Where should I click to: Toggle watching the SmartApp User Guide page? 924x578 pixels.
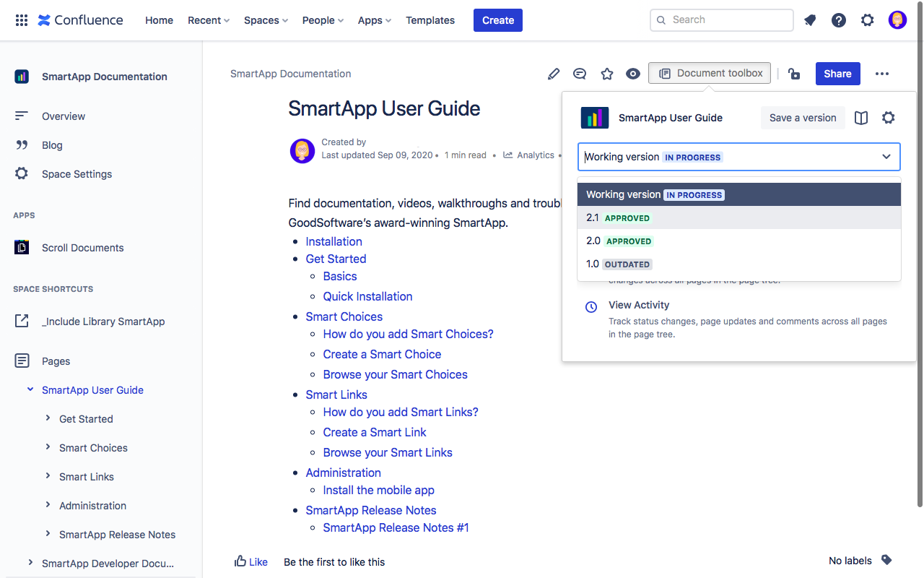633,74
